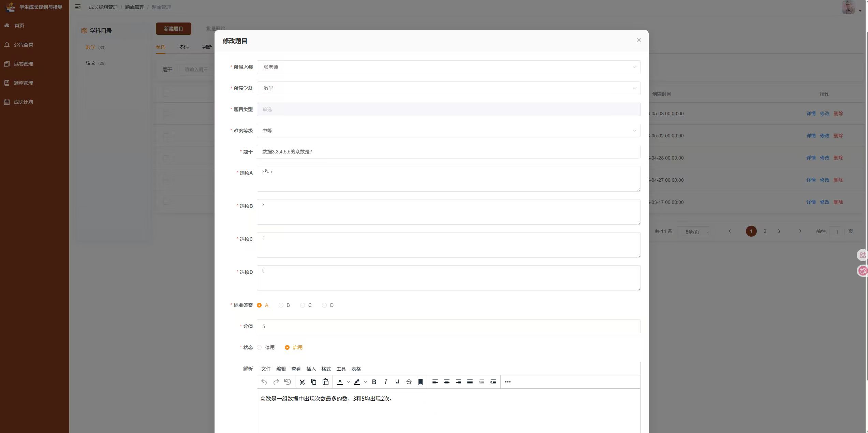
Task: Redo edit in the analysis editor
Action: pos(276,382)
